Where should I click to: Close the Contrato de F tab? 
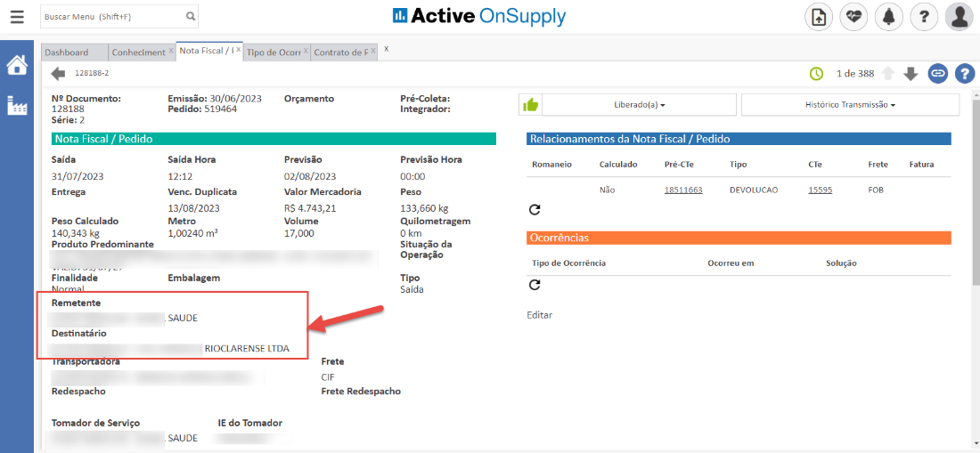(374, 51)
